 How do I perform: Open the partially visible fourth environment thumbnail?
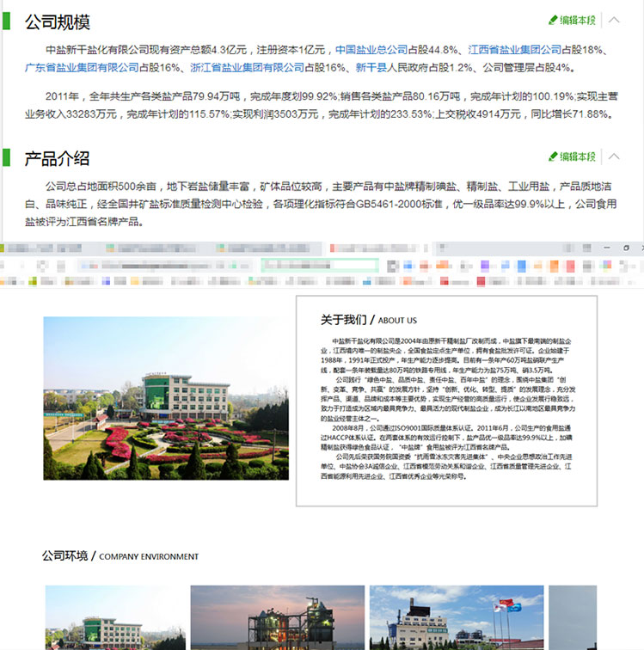[573, 617]
